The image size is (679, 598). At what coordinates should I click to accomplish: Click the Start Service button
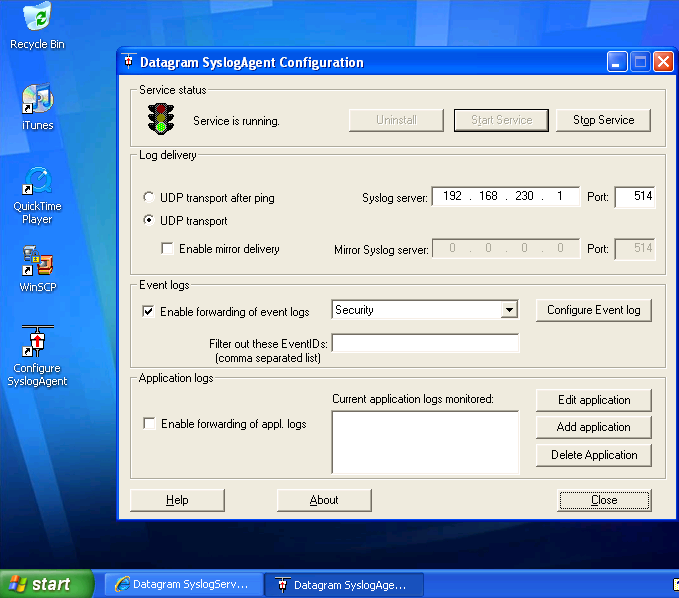[501, 120]
